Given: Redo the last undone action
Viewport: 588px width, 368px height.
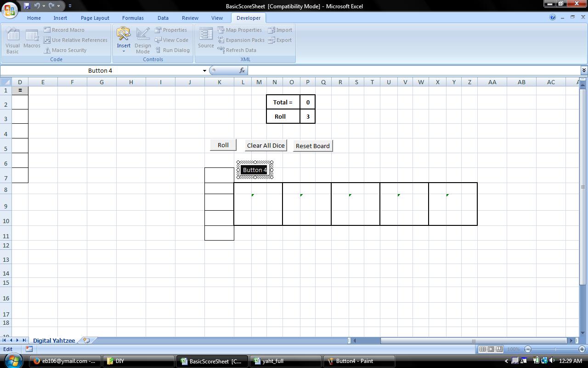Looking at the screenshot, I should point(51,6).
